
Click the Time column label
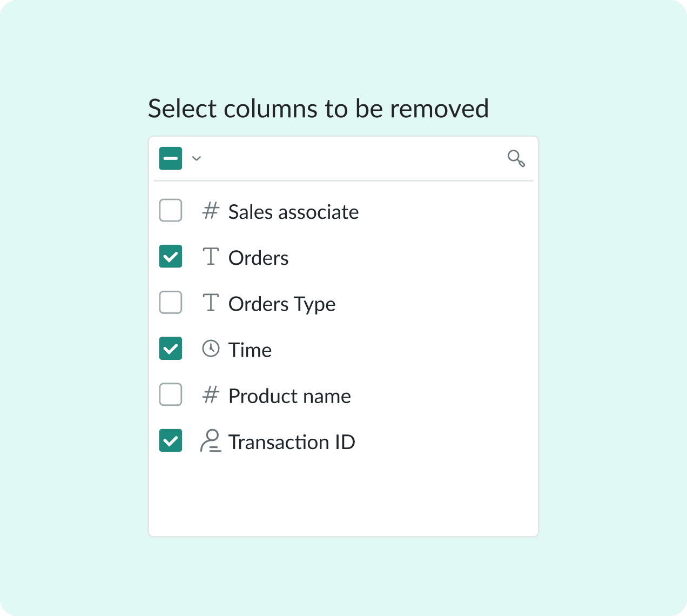[x=250, y=350]
